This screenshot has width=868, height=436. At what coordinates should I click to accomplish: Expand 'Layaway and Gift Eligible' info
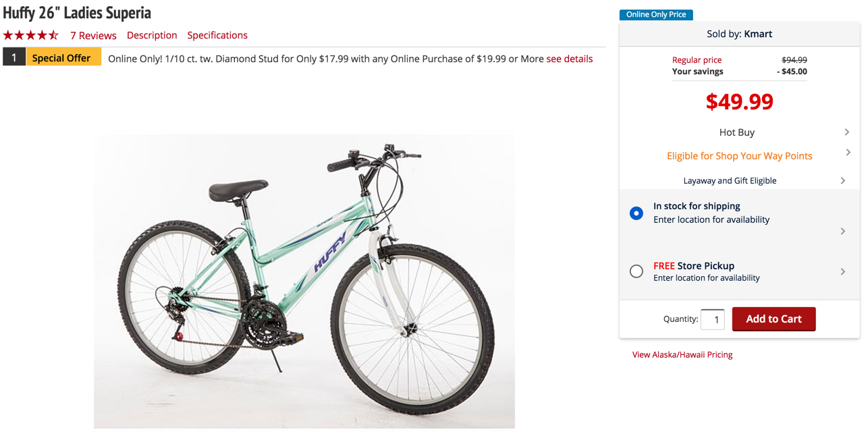pos(842,180)
